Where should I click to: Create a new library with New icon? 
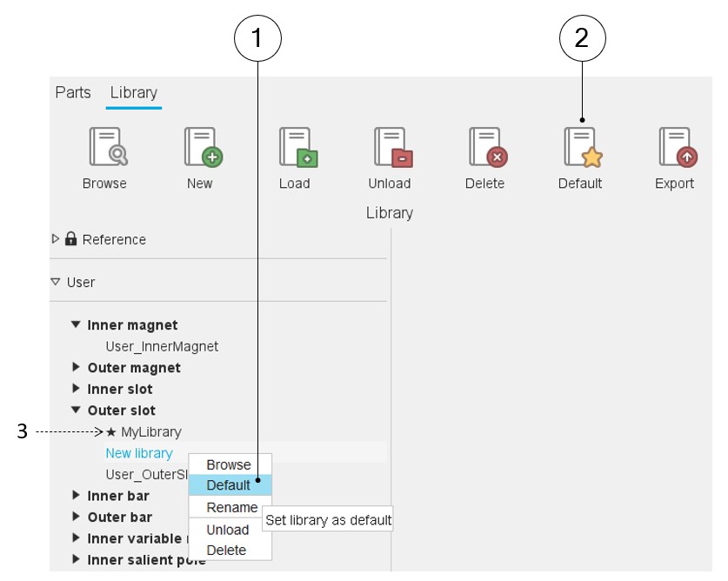[x=203, y=147]
